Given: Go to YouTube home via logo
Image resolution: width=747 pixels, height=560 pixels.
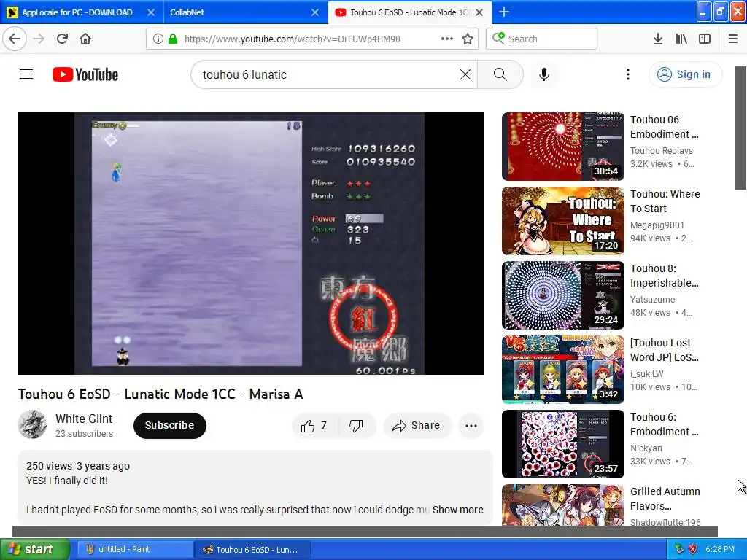Looking at the screenshot, I should 85,74.
